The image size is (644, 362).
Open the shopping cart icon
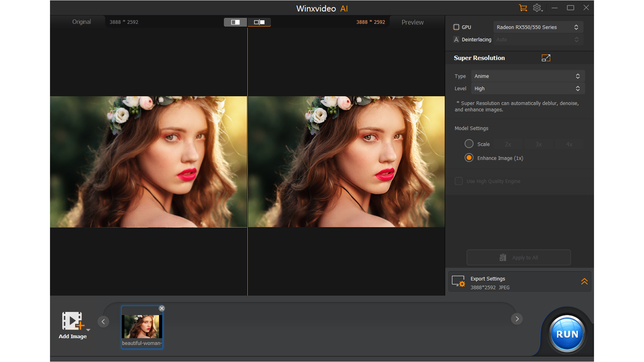tap(523, 7)
